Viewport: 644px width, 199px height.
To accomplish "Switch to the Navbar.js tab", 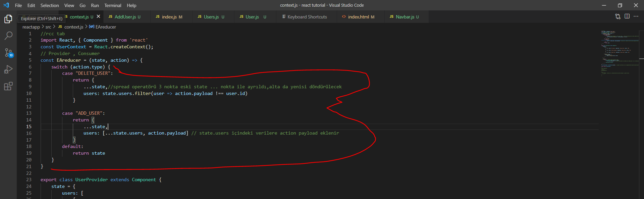I will 405,17.
